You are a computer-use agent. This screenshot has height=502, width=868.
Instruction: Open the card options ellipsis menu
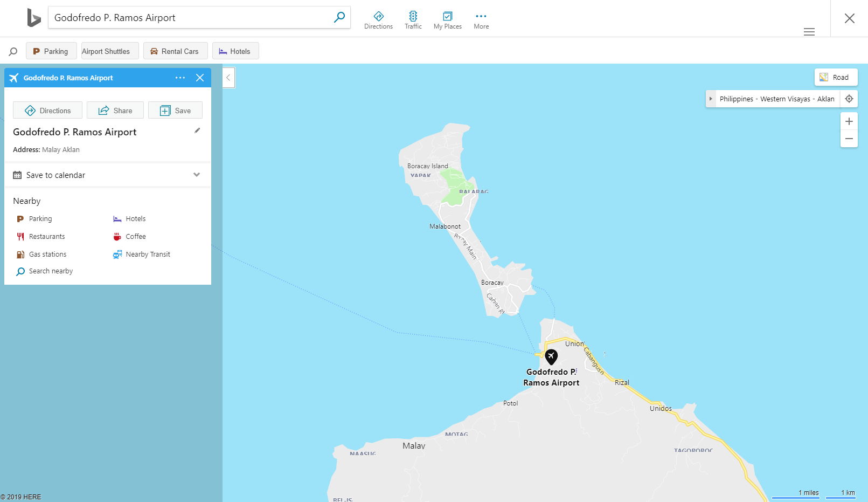click(180, 78)
